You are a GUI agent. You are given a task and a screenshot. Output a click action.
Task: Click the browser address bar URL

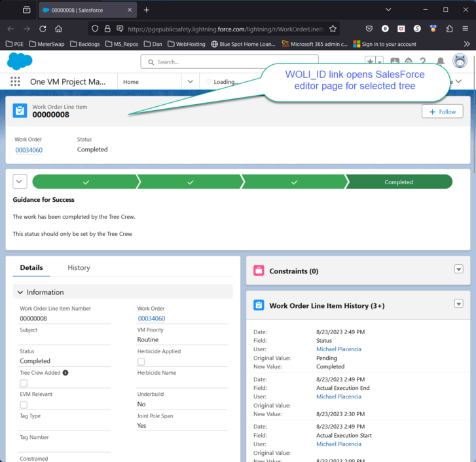(x=226, y=29)
